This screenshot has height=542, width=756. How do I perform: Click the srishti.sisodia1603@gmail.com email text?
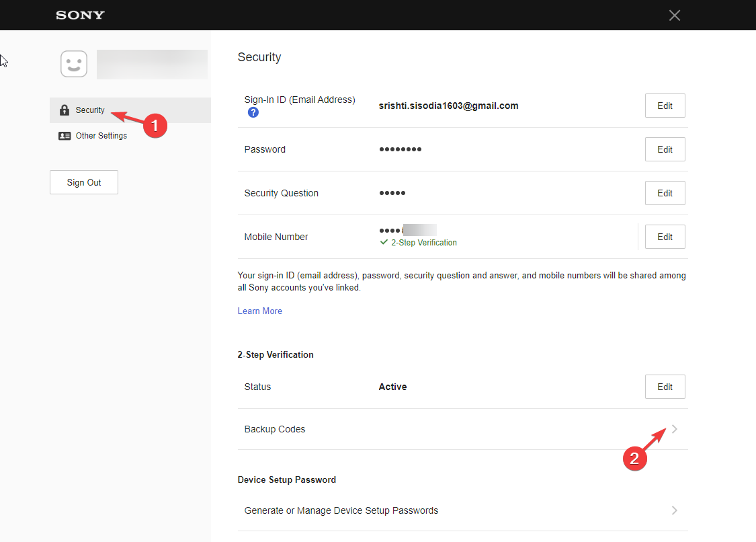click(448, 106)
